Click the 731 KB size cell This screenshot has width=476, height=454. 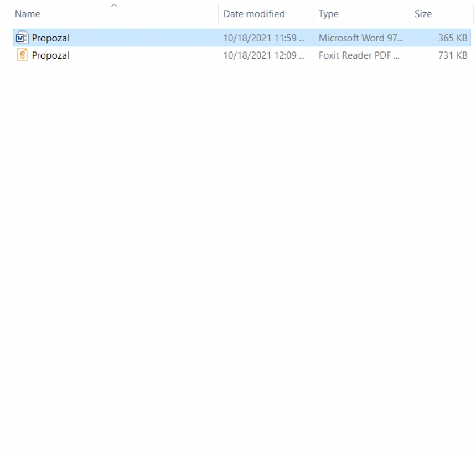tap(453, 55)
